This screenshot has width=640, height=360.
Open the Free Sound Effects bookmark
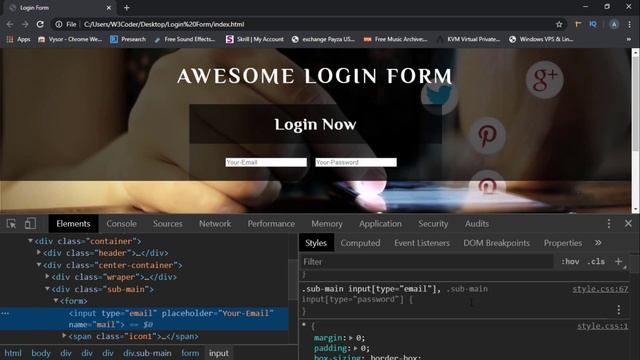[184, 39]
